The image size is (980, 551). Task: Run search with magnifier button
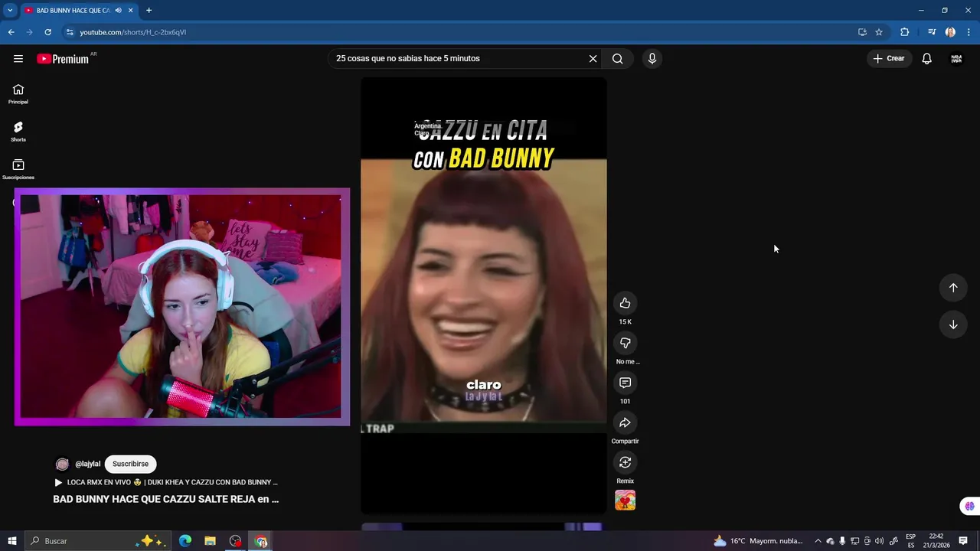point(618,58)
